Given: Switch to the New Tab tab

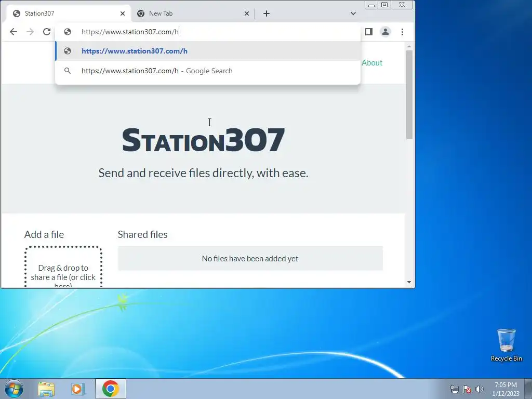Looking at the screenshot, I should click(193, 14).
